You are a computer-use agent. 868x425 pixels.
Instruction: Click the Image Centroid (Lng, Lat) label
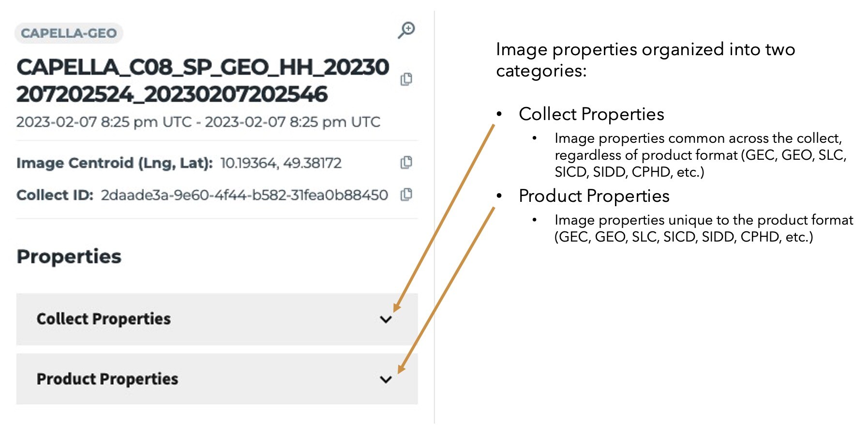115,163
